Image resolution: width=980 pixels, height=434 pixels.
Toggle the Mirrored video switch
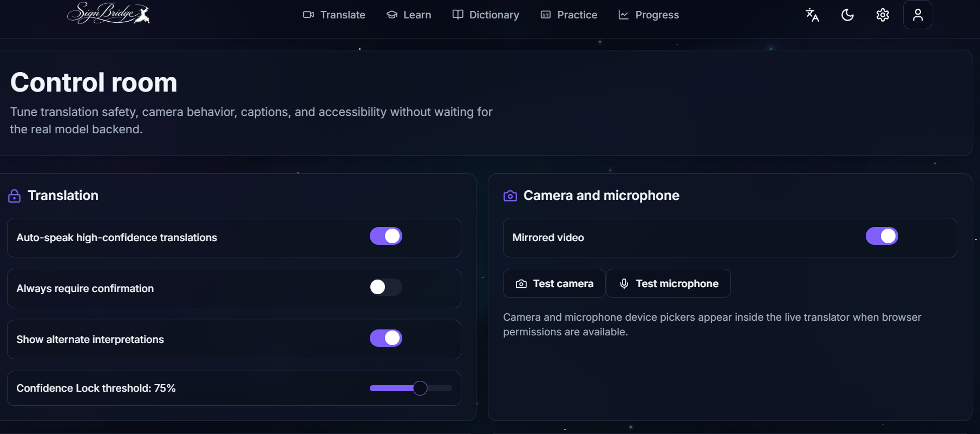[x=882, y=236]
